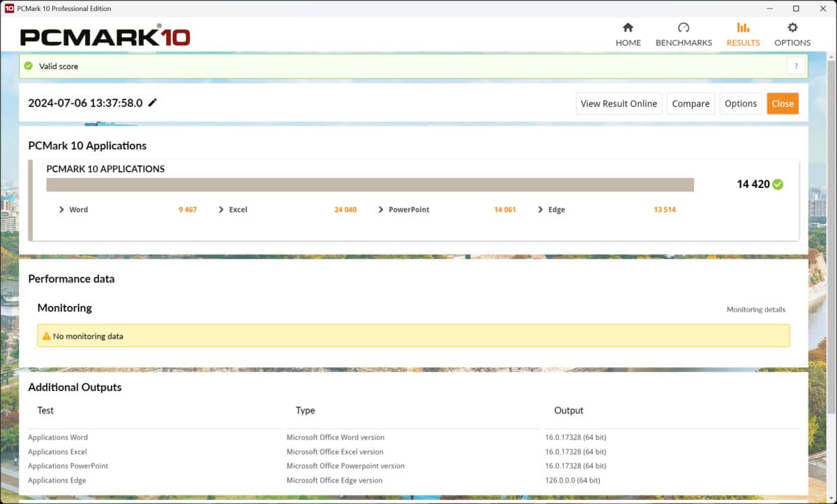Click the Edge output value 126.0.0.0 (64 bit)
The width and height of the screenshot is (837, 504).
(x=573, y=480)
